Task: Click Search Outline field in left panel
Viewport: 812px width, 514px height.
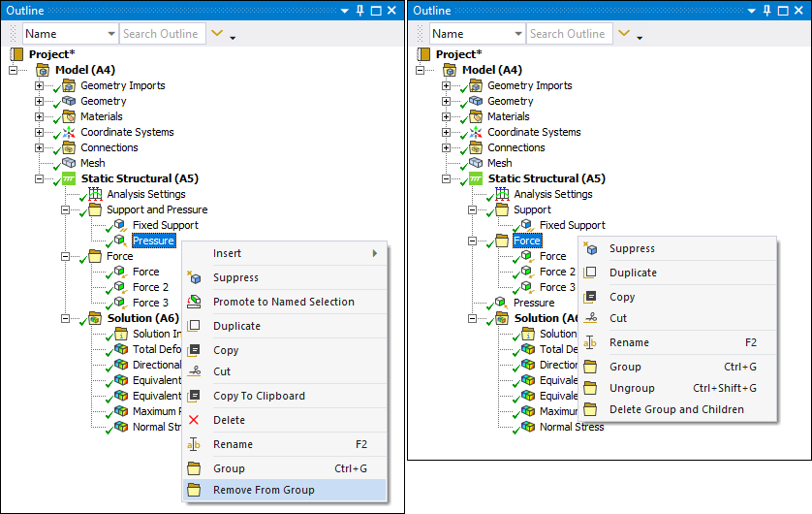Action: [163, 34]
